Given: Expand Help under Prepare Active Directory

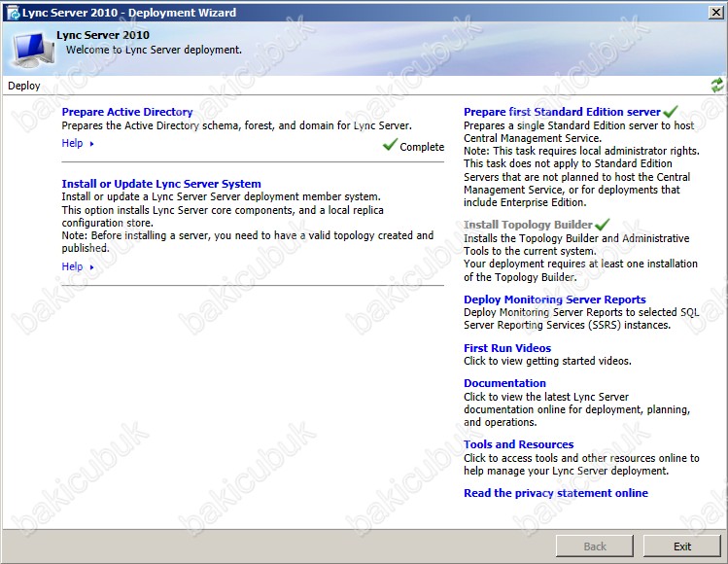Looking at the screenshot, I should point(78,143).
